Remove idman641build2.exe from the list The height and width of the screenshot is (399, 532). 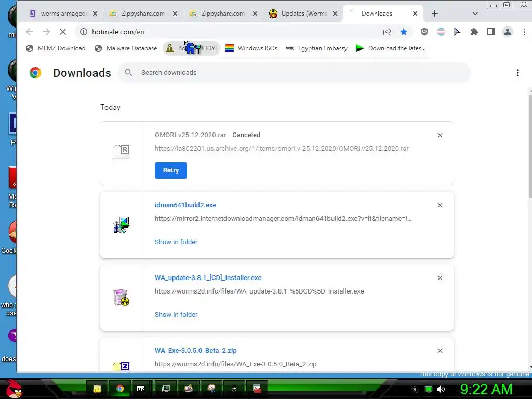pyautogui.click(x=440, y=205)
